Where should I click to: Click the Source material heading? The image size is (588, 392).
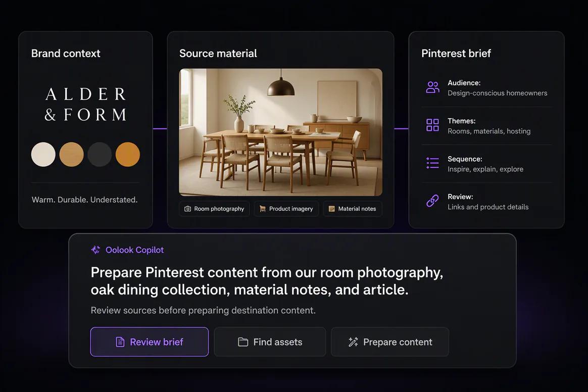pos(218,53)
